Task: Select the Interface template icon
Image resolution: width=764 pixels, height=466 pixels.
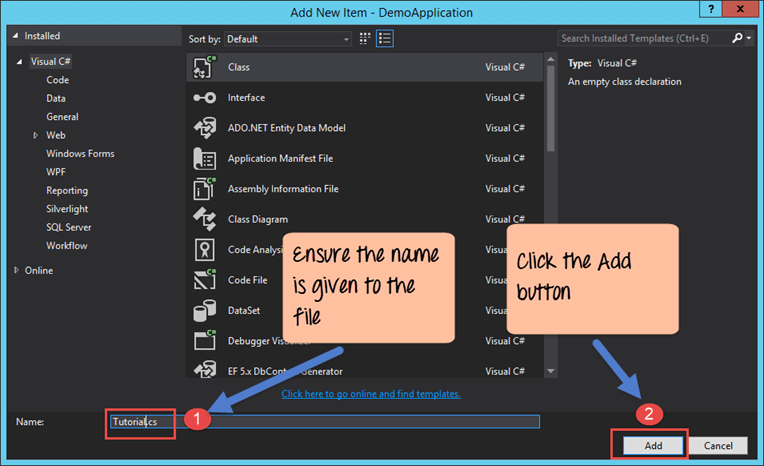Action: (x=204, y=98)
